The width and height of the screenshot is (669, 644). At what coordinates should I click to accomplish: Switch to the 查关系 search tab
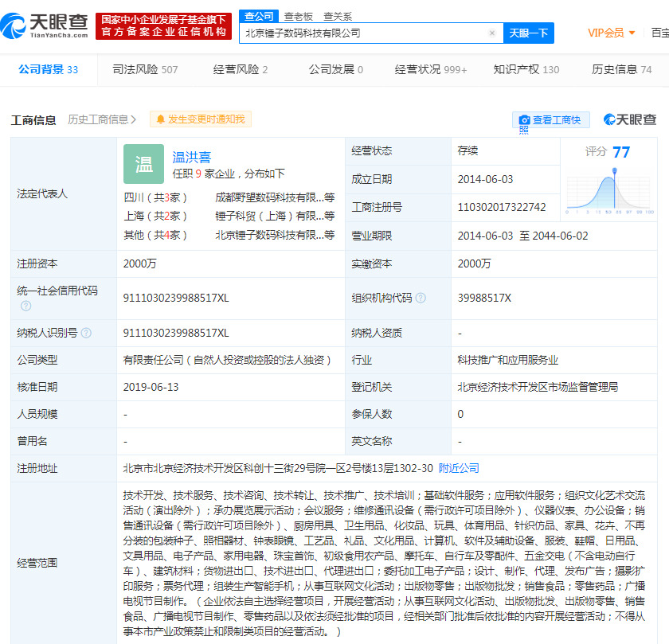338,16
